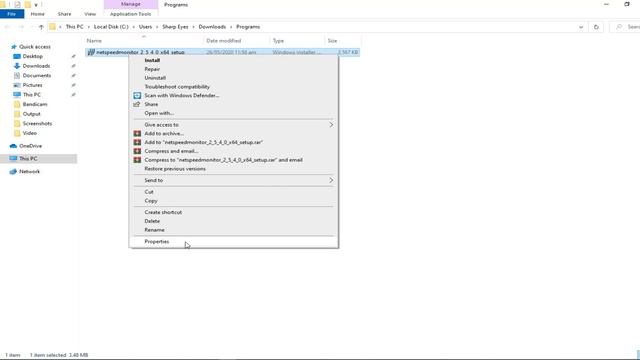
Task: Switch to the Share ribbon tab
Action: pos(64,14)
